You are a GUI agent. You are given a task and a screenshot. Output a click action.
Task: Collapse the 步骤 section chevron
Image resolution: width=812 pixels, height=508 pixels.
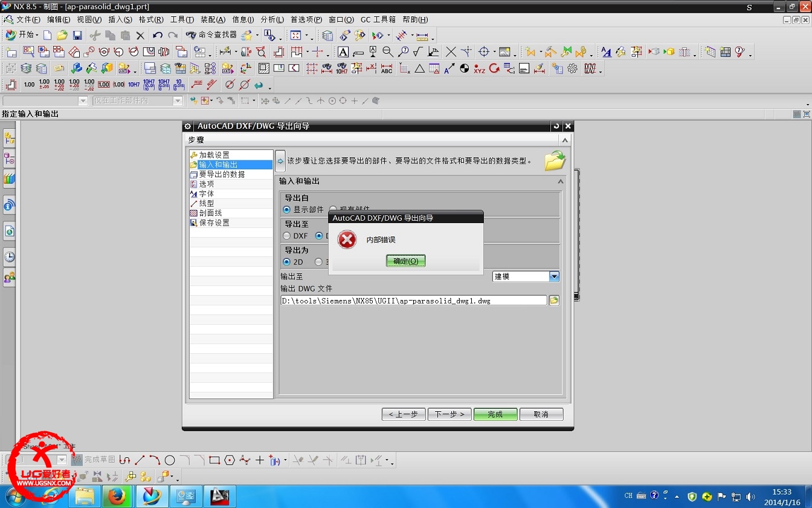pyautogui.click(x=564, y=140)
